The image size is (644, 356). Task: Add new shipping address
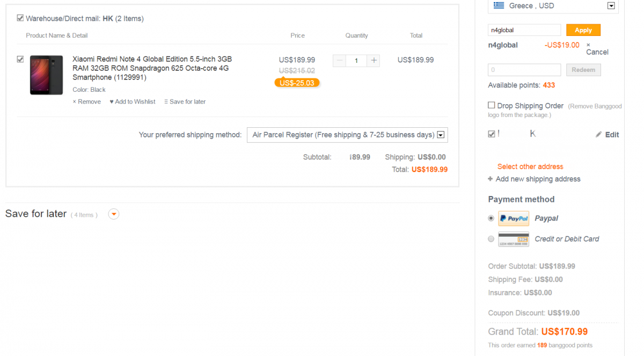click(x=534, y=179)
